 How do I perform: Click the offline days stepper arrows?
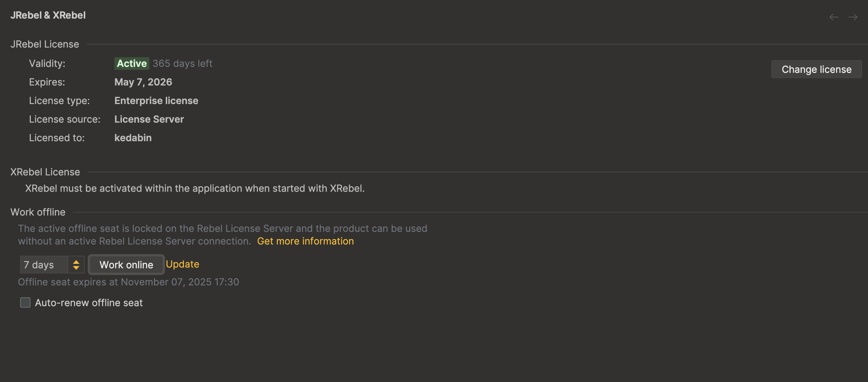tap(76, 265)
